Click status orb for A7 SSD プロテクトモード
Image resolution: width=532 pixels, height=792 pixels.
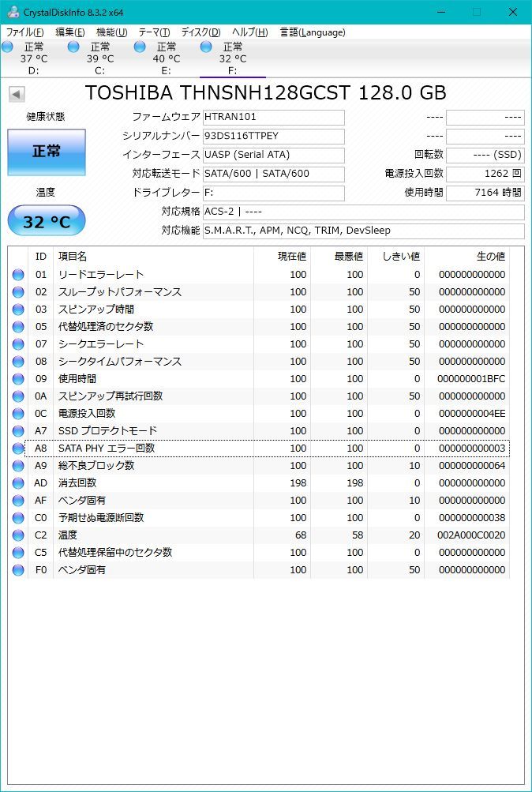click(x=18, y=431)
